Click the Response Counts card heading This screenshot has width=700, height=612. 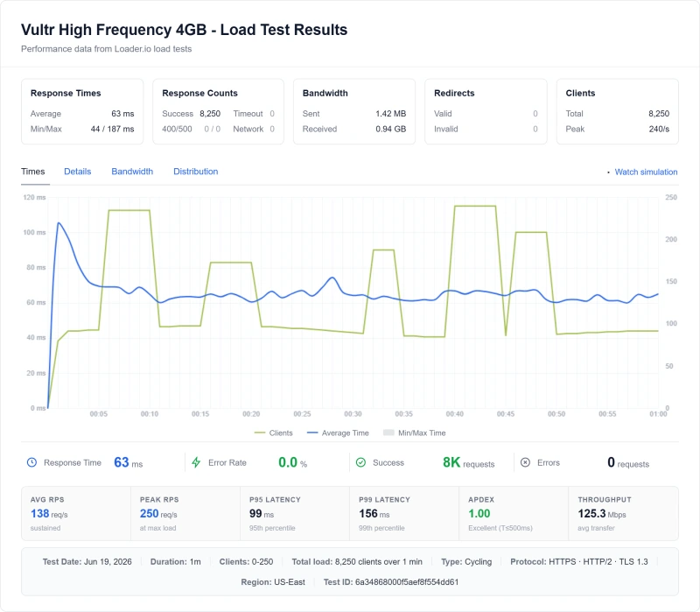click(x=199, y=94)
